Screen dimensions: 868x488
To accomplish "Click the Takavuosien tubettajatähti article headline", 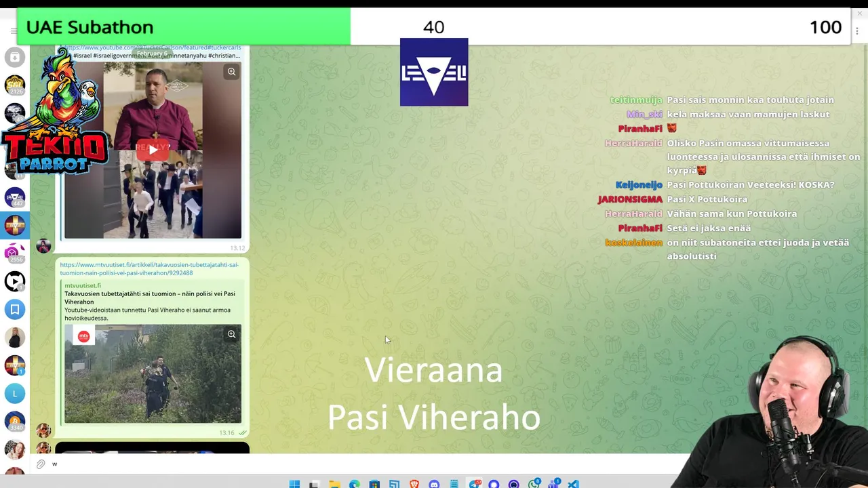I will (x=150, y=298).
